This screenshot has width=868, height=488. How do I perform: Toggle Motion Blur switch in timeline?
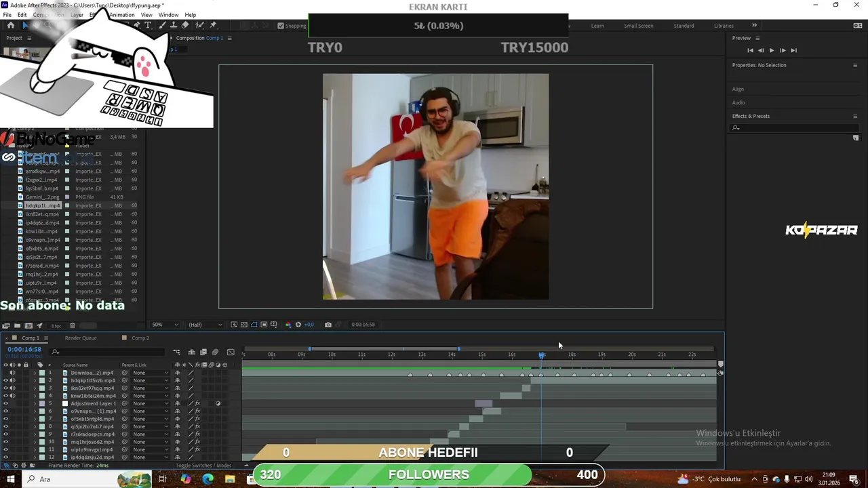coord(215,352)
